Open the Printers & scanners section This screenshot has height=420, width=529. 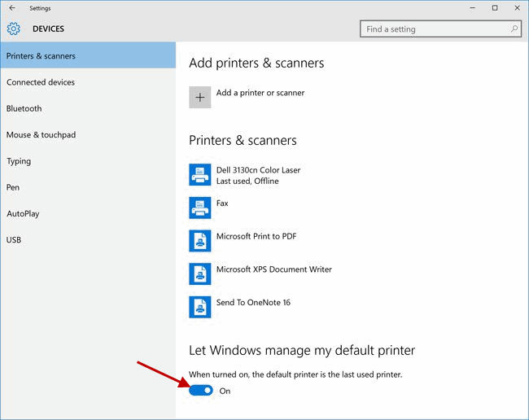click(41, 56)
